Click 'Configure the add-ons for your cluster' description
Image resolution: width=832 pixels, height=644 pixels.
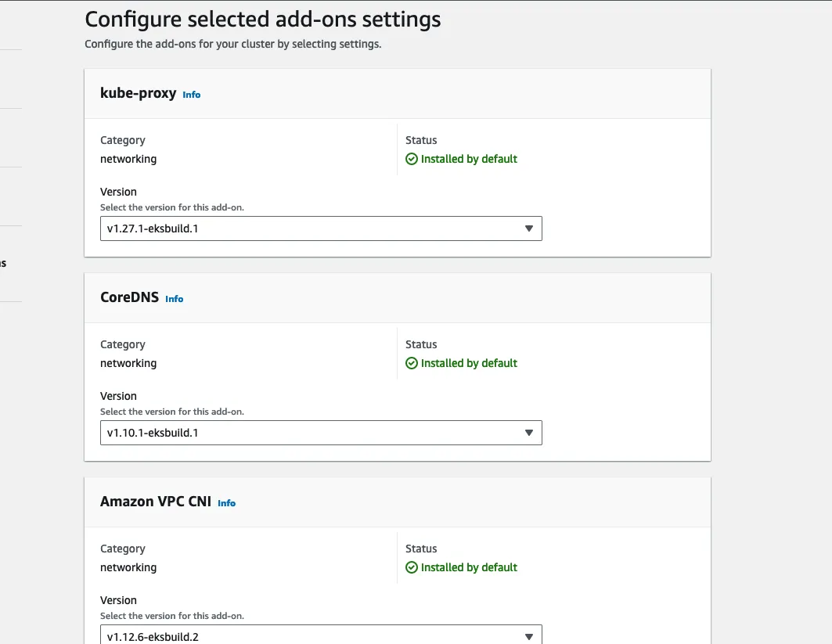click(233, 44)
